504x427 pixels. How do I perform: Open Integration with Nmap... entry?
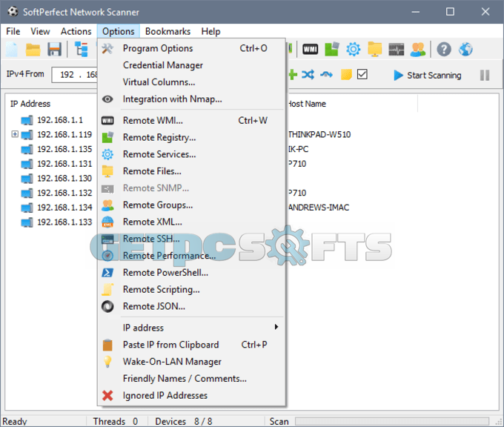point(191,99)
